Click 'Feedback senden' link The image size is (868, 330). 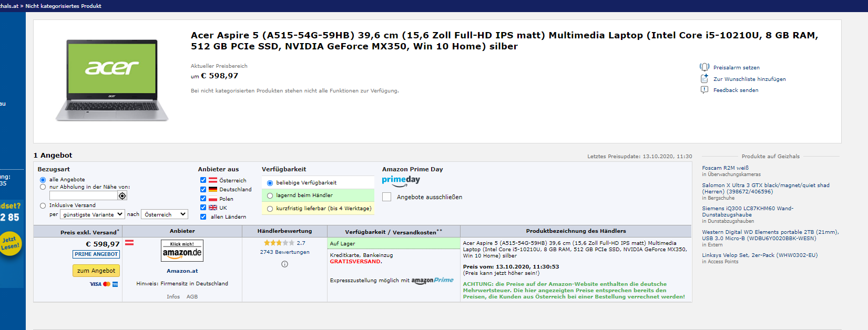pyautogui.click(x=736, y=90)
